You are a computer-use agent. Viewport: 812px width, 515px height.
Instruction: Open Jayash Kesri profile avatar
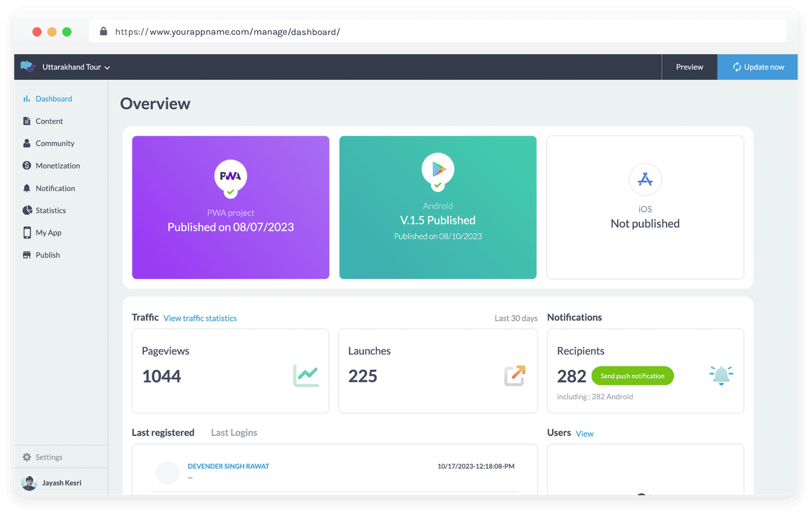pyautogui.click(x=29, y=483)
